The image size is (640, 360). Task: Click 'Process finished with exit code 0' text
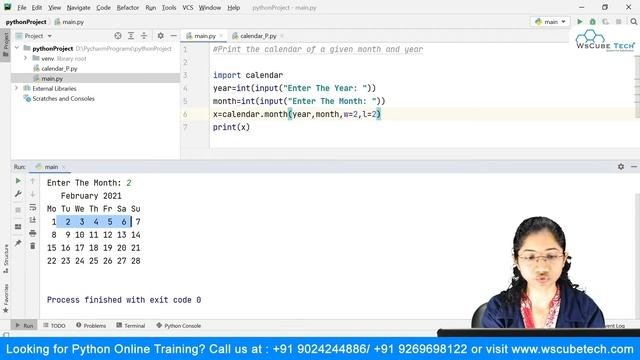124,300
